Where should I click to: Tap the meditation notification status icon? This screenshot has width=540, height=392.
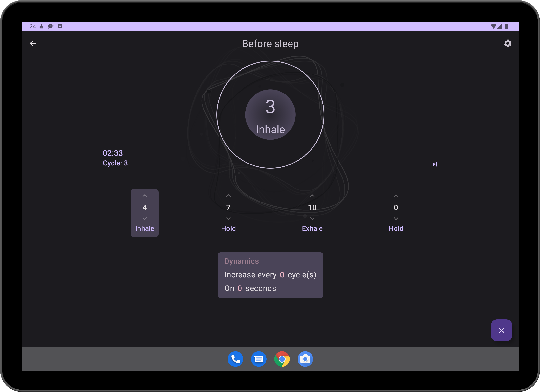click(42, 26)
